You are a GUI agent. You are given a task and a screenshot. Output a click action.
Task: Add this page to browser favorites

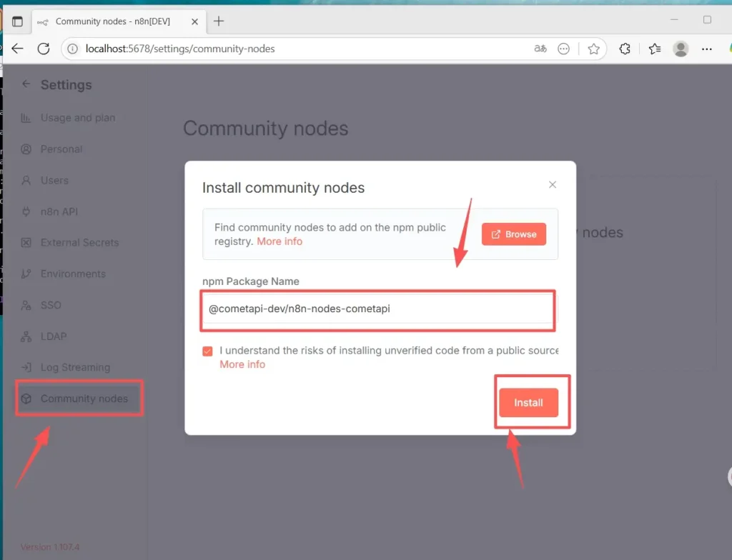click(593, 49)
